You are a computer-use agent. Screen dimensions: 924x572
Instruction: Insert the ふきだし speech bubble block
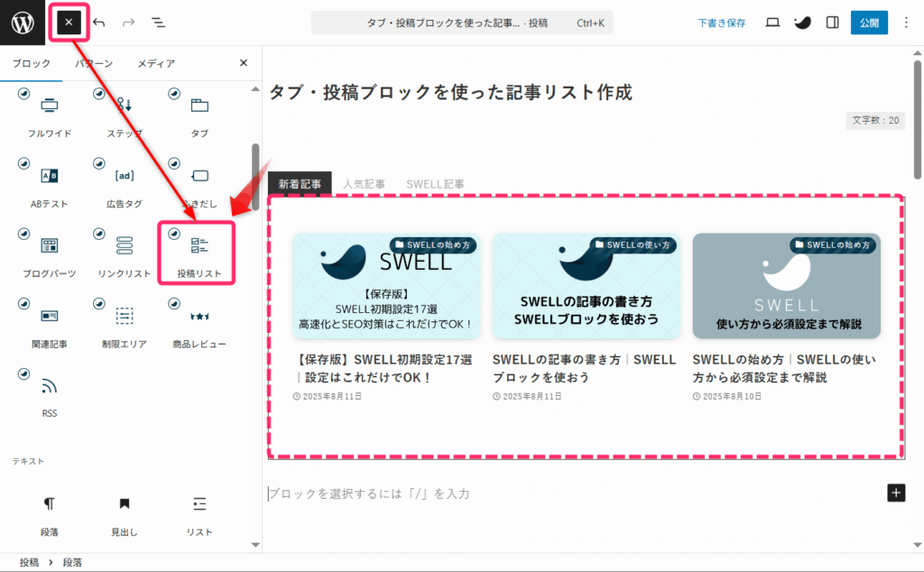point(199,184)
